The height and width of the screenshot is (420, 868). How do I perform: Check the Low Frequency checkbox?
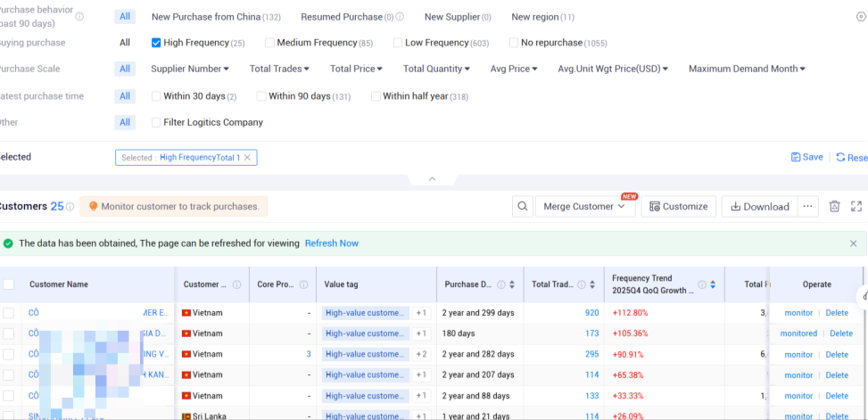tap(398, 43)
